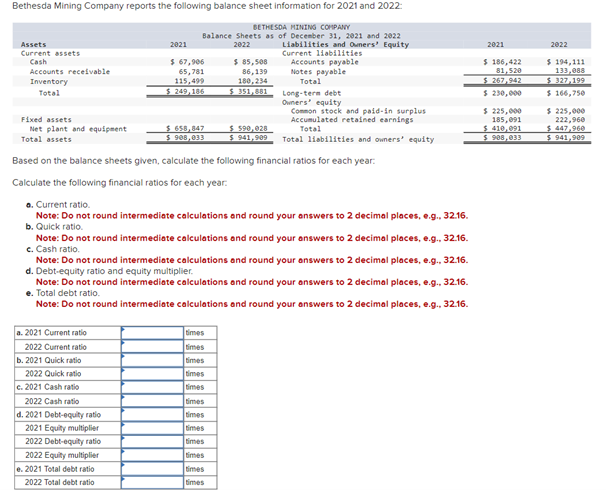Click the 2021 Current ratio input field
Screen dimensions: 606x490
(x=152, y=333)
